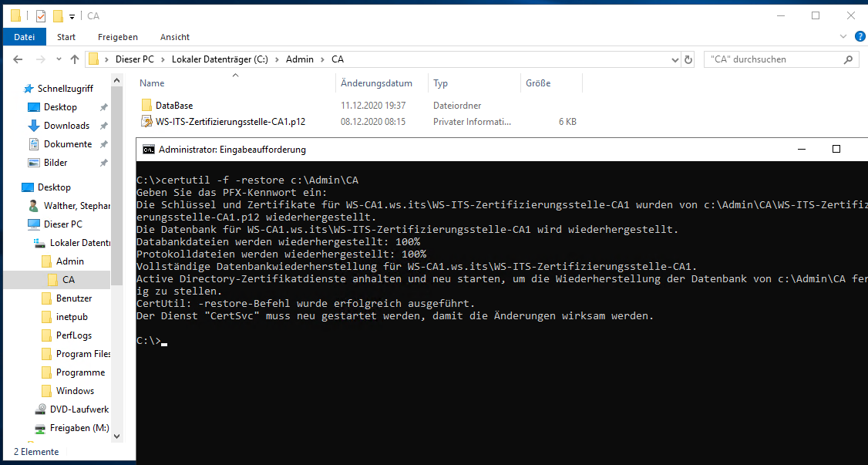Click the address bar history dropdown

[x=675, y=59]
